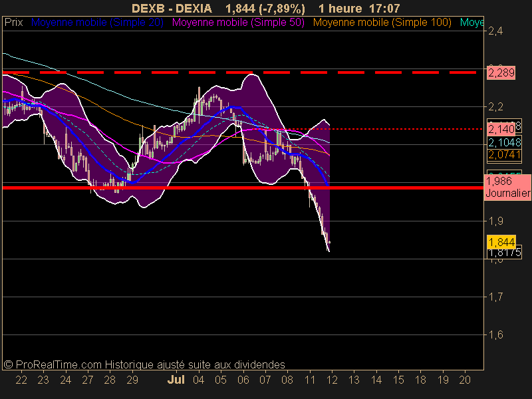Click the 20 date label on time axis
Screen dimensions: 532x399
(x=465, y=380)
